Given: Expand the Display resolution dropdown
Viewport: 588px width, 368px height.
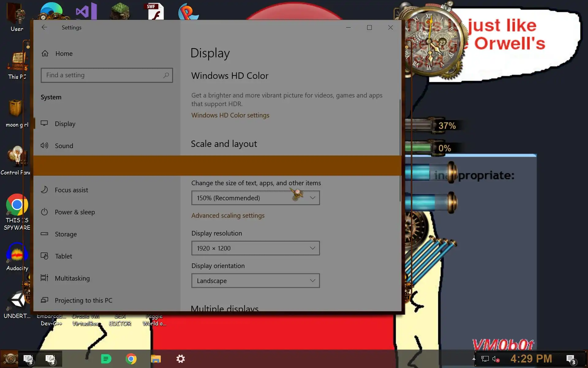Looking at the screenshot, I should click(255, 248).
